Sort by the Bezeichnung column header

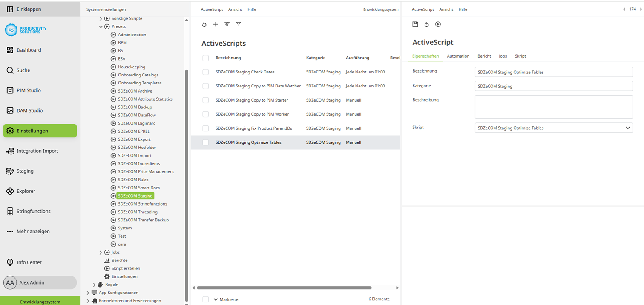[x=228, y=58]
